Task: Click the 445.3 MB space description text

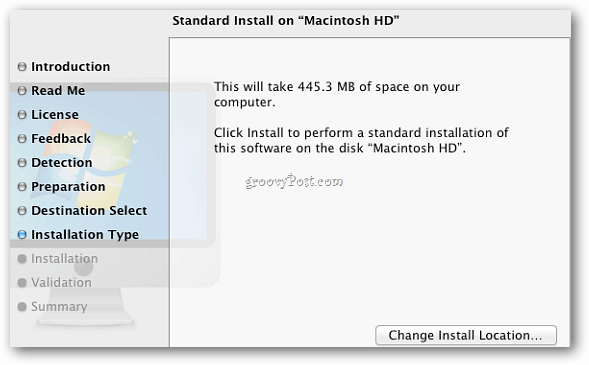Action: coord(337,94)
